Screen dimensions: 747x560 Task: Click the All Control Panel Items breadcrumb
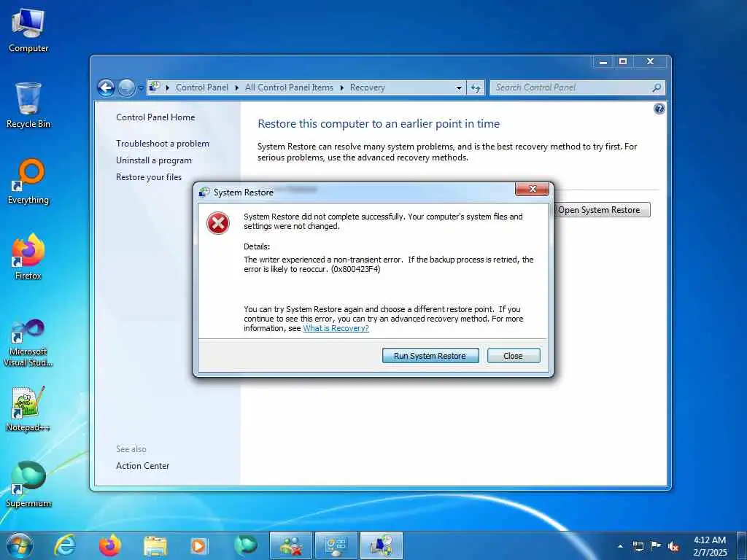coord(289,87)
